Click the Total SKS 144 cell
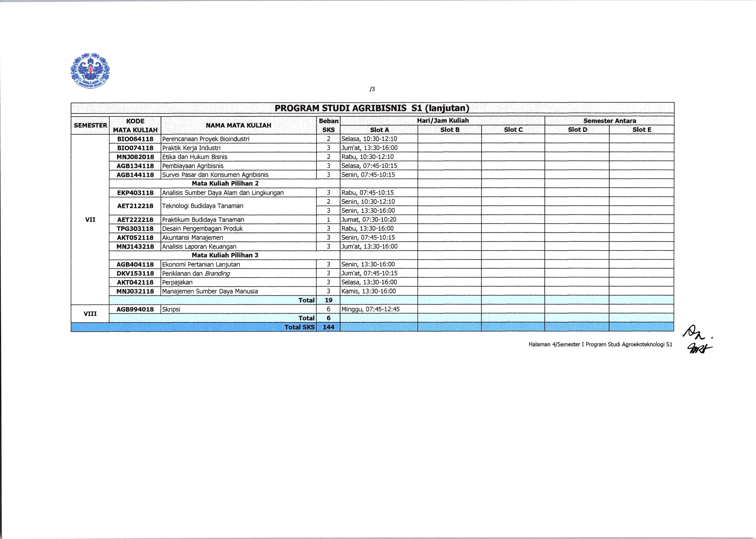This screenshot has height=539, width=756. click(329, 327)
